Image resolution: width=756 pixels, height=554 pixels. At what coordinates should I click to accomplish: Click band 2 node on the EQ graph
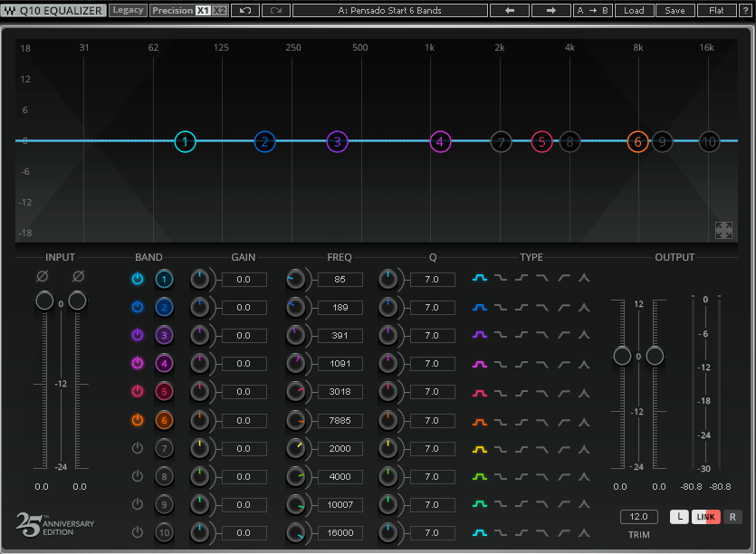coord(264,142)
